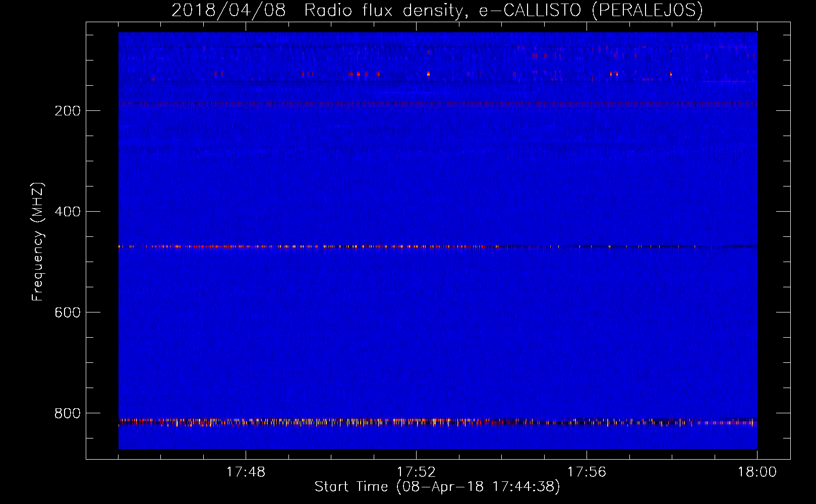Click the 800 frequency tick label
Screen dimensions: 816x504
click(x=68, y=413)
